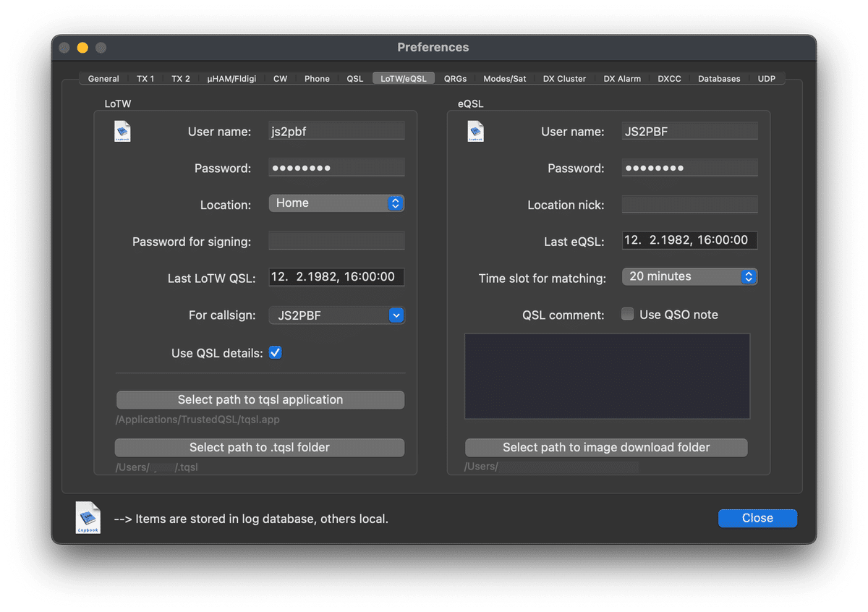Click the /Applications/TrustedQSL/tqsl.app path text
Image resolution: width=868 pixels, height=612 pixels.
(197, 420)
